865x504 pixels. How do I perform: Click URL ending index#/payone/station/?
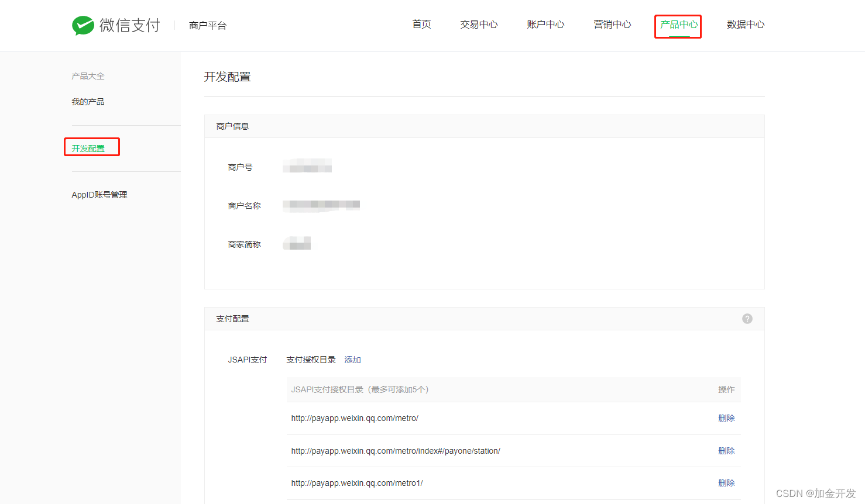(x=396, y=451)
